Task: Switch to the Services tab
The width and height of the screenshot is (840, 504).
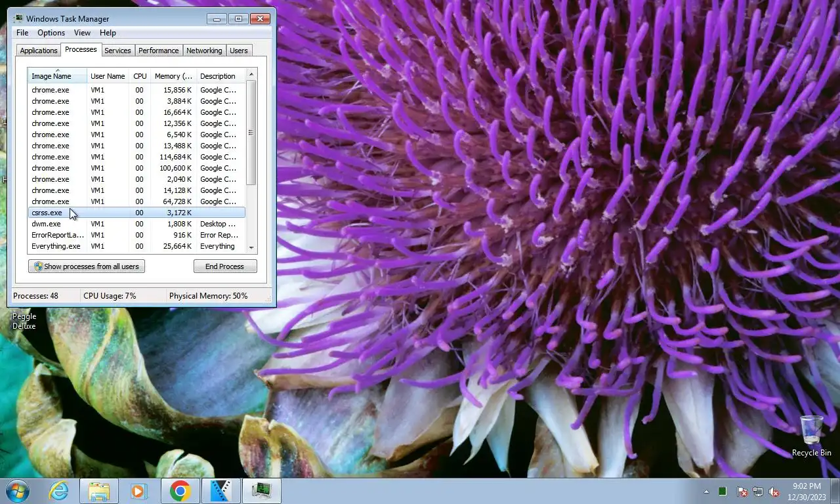Action: point(117,51)
